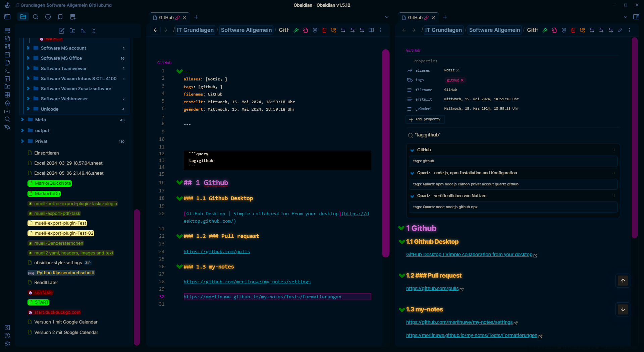Open tab list dropdown in middle pane
This screenshot has height=352, width=644.
(x=387, y=17)
